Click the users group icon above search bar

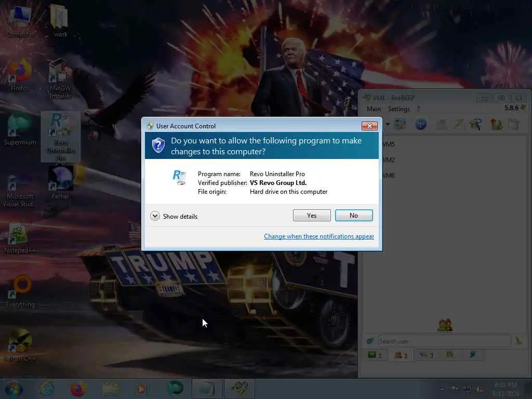coord(445,325)
